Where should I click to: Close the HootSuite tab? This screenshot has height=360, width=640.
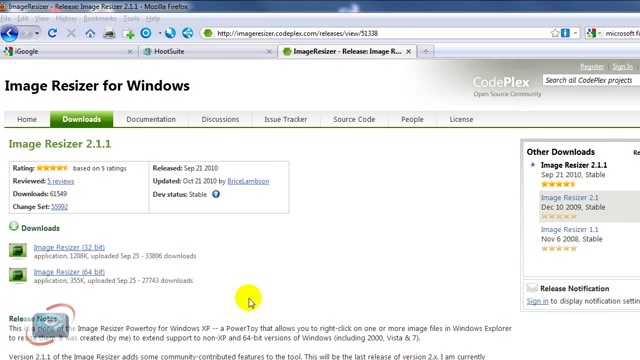[x=269, y=51]
